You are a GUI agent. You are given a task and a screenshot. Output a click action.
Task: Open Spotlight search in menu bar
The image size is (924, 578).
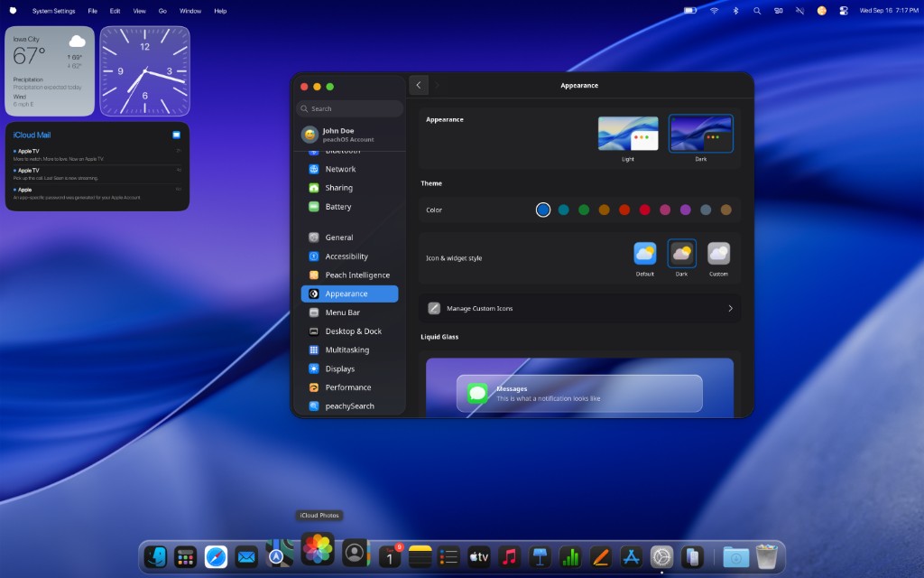(757, 11)
